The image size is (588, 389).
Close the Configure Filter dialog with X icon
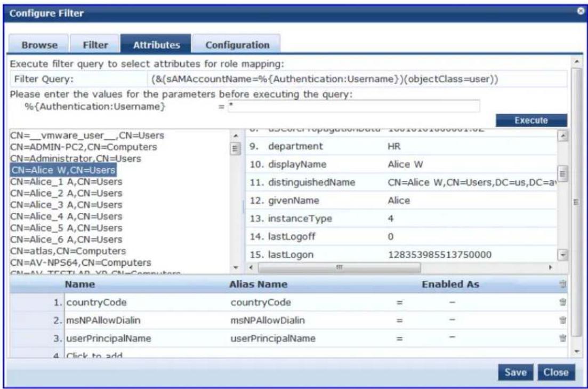click(x=581, y=11)
